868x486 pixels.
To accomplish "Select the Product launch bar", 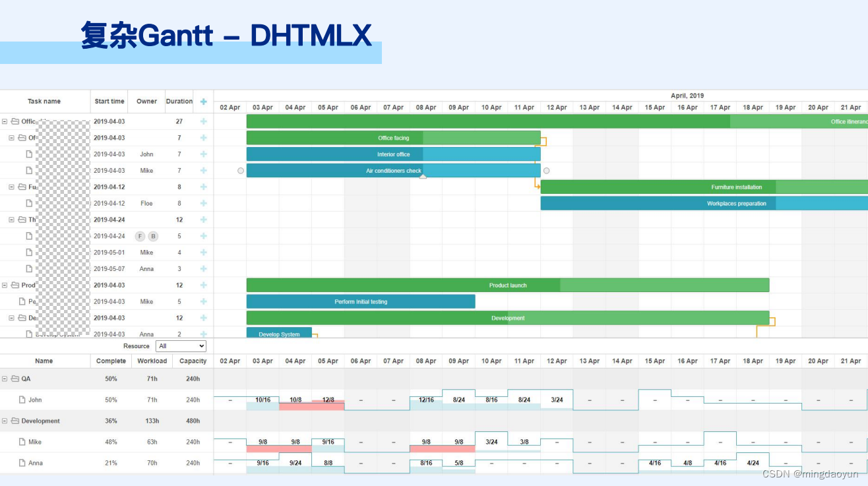I will [x=508, y=286].
